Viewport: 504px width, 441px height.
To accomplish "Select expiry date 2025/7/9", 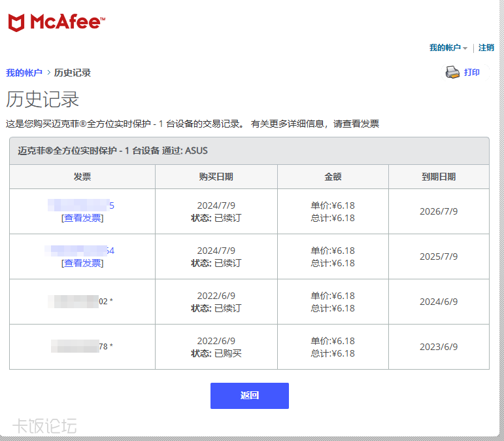I will point(439,256).
